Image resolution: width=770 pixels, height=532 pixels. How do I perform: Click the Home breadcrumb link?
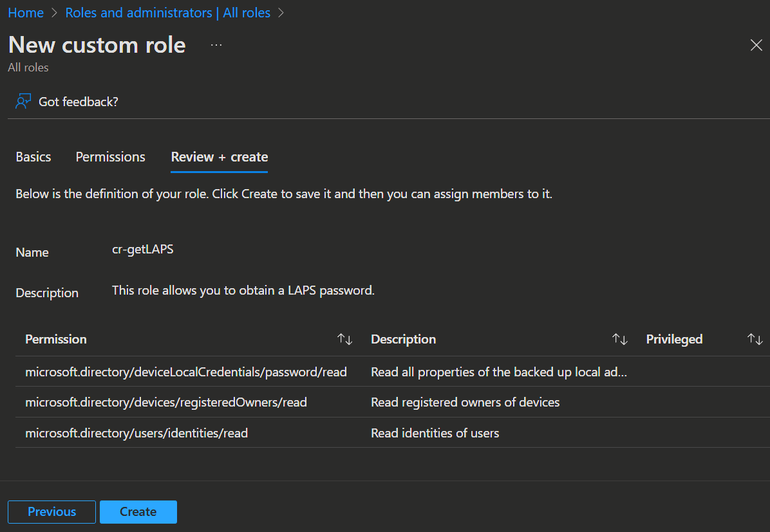26,13
